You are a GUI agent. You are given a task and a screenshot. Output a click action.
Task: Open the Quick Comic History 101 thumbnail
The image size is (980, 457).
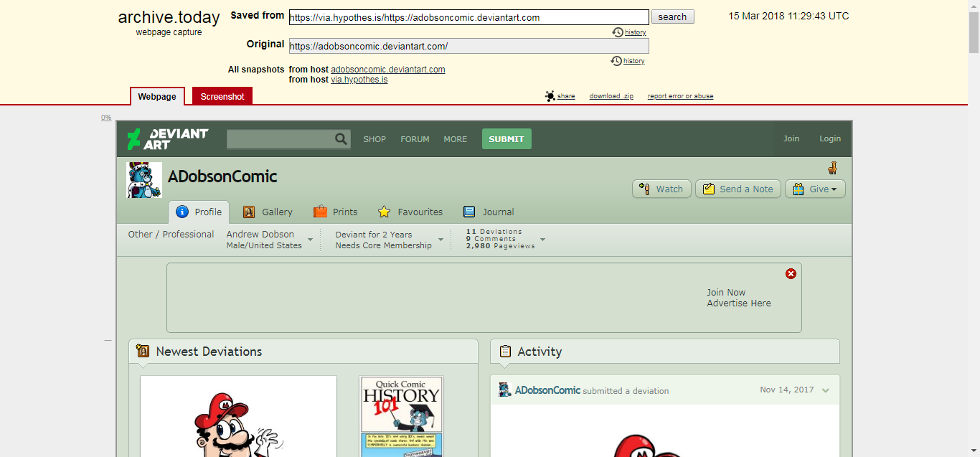click(x=402, y=416)
